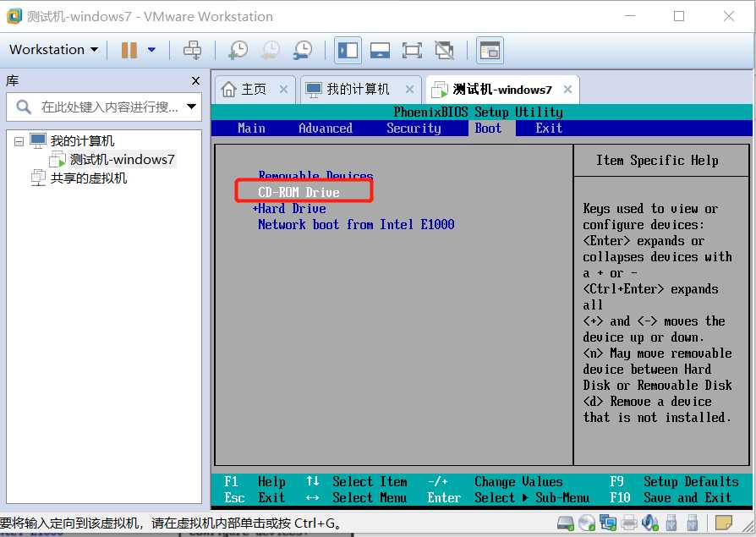
Task: Click the PhoenixBIOS Setup Utility title
Action: (479, 112)
